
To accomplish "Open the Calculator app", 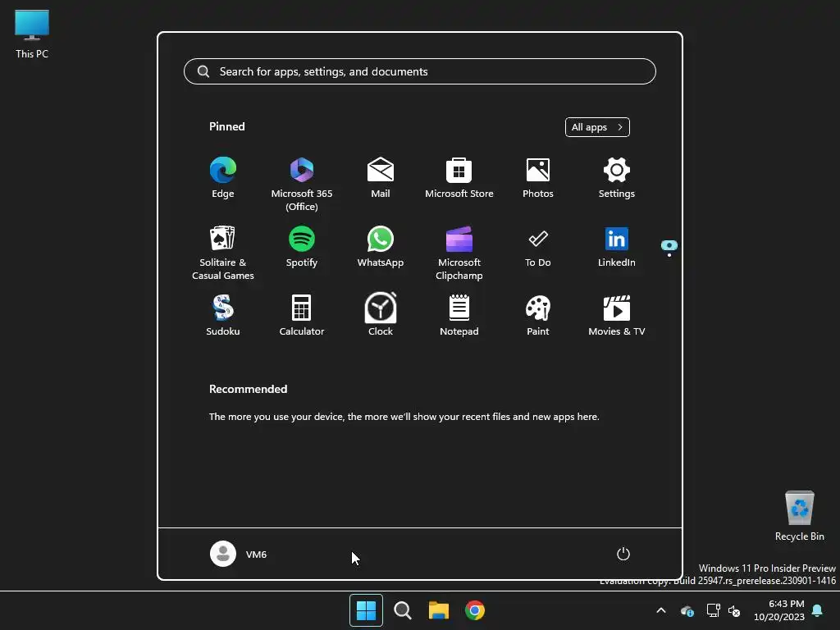I will 302,316.
